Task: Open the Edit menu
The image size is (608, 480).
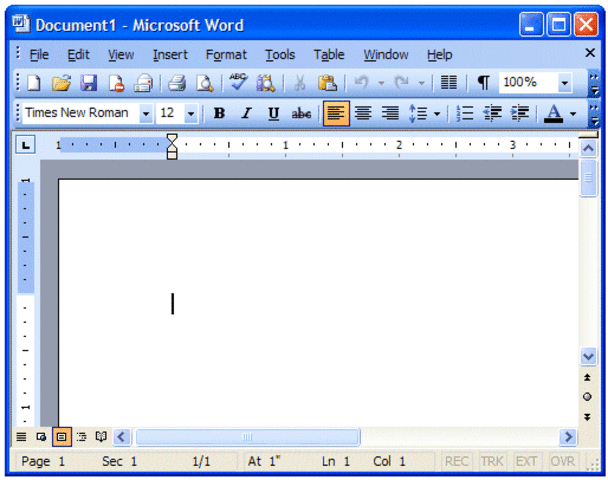Action: tap(78, 55)
